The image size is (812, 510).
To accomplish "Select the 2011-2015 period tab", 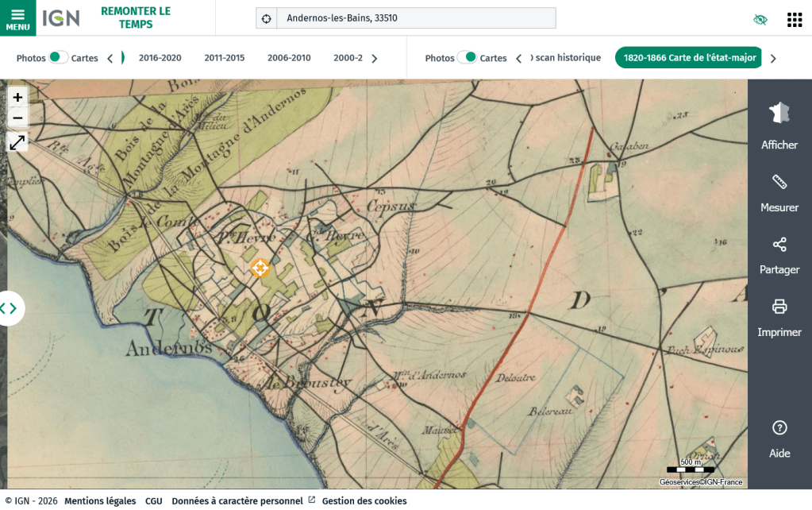I will click(x=225, y=58).
